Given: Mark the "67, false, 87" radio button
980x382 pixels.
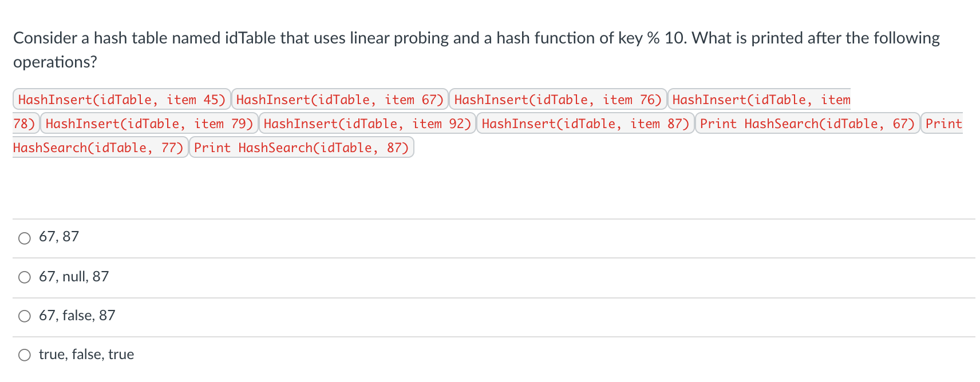Looking at the screenshot, I should [25, 316].
